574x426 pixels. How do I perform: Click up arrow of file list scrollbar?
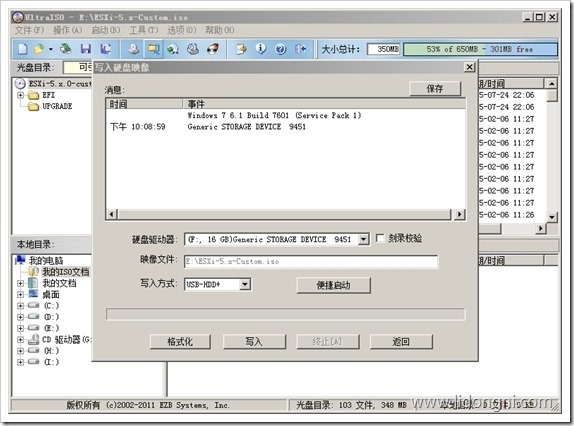(551, 83)
